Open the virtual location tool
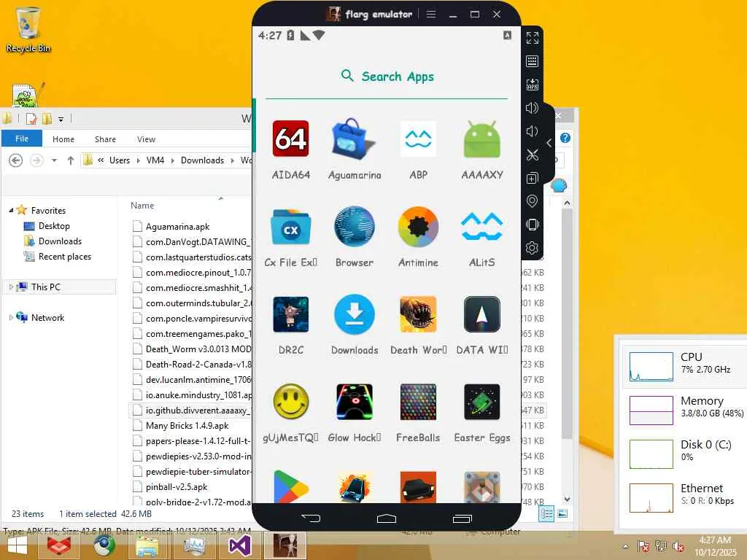 coord(532,201)
